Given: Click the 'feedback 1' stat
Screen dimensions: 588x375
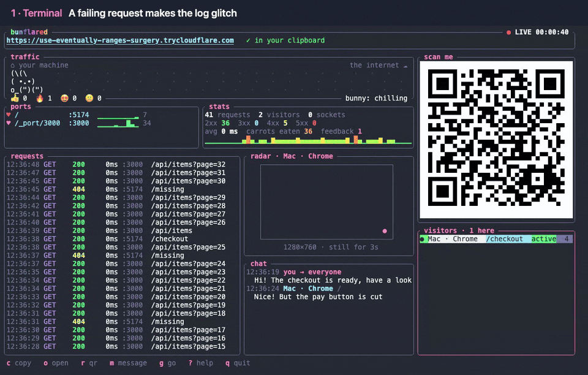Looking at the screenshot, I should [x=341, y=131].
